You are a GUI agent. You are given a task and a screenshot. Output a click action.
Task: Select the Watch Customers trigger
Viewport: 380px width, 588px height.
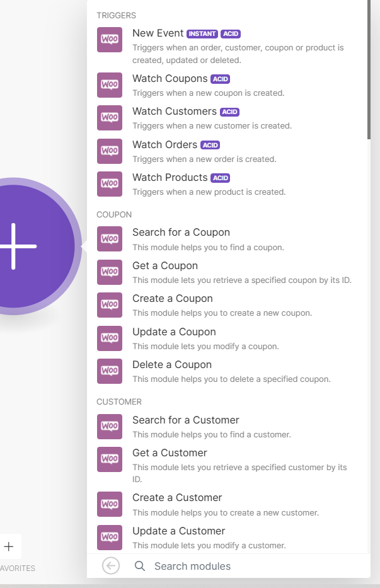point(175,112)
